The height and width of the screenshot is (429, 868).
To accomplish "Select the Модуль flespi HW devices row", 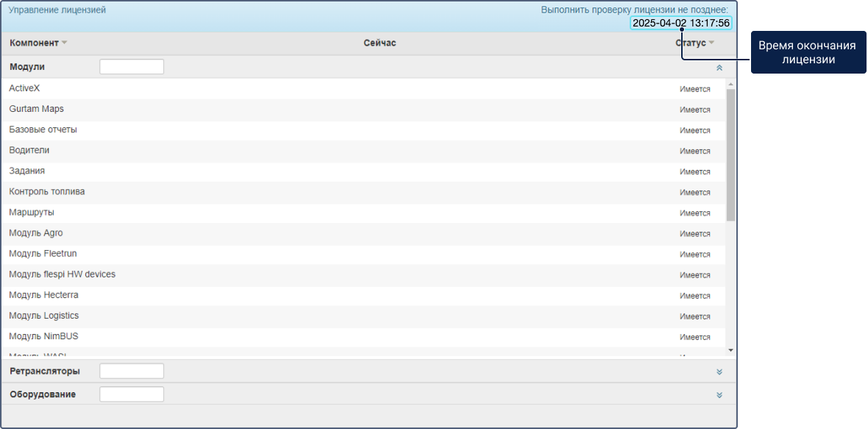I will pyautogui.click(x=363, y=274).
